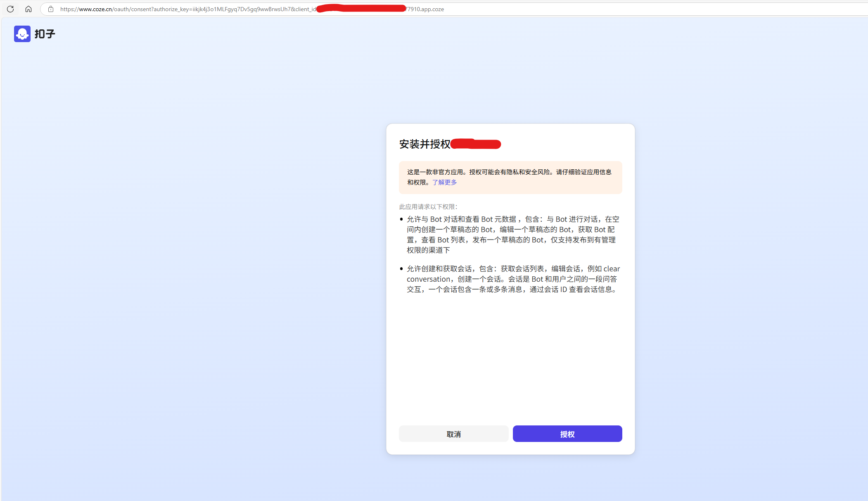868x501 pixels.
Task: Click the orange unofficial-app warning banner
Action: click(510, 177)
